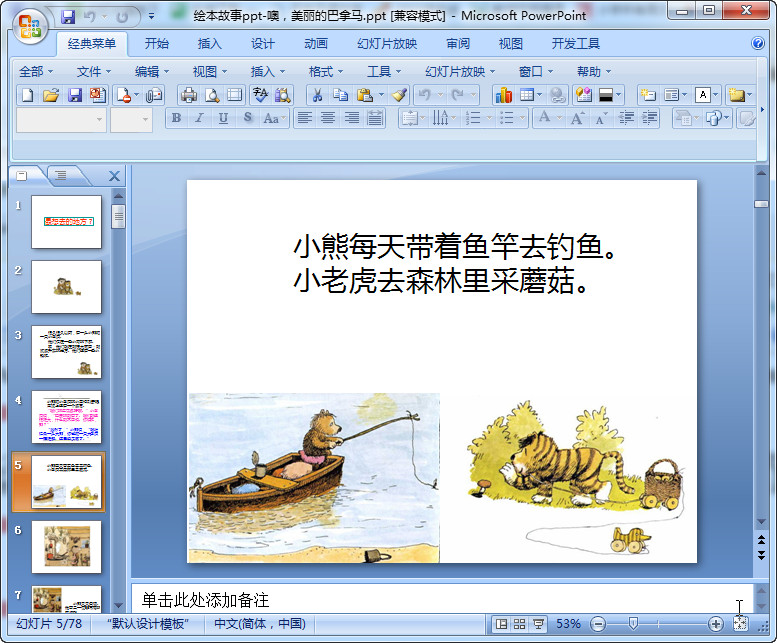Viewport: 777px width, 643px height.
Task: Open the 开发工具 ribbon tab
Action: (576, 44)
